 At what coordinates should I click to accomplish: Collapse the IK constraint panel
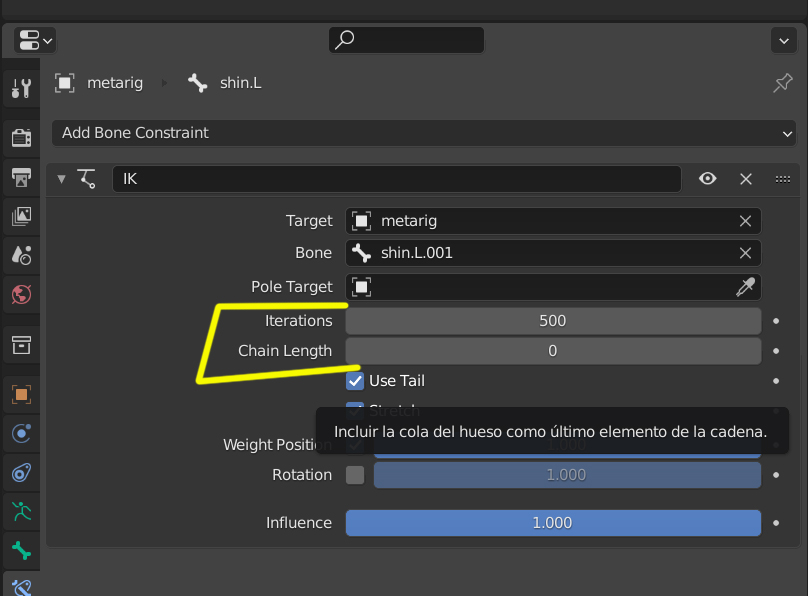point(61,179)
